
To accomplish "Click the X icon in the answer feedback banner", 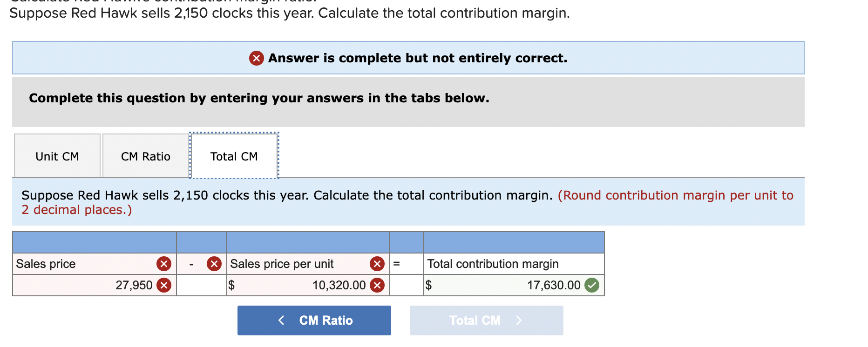I will [255, 58].
